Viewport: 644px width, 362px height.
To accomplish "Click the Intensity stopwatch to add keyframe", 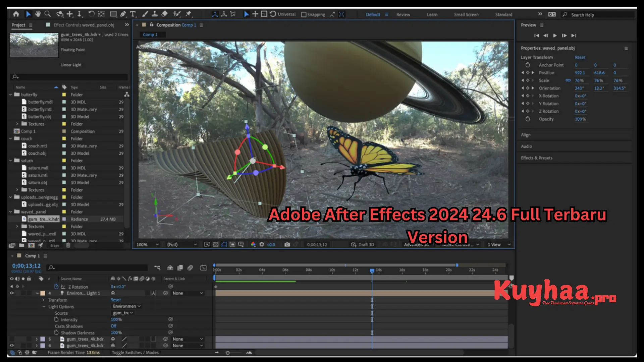I will (x=56, y=319).
